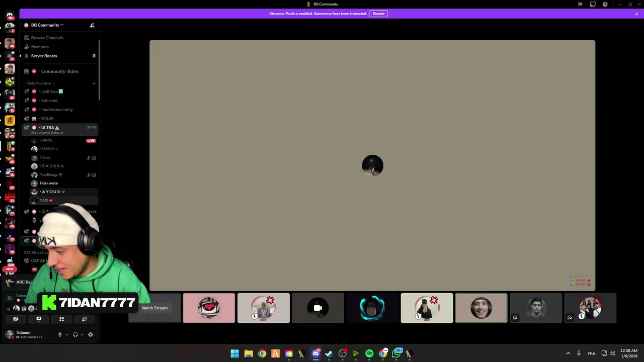Viewport: 644px width, 362px height.
Task: Open the volume tray control
Action: [612, 353]
